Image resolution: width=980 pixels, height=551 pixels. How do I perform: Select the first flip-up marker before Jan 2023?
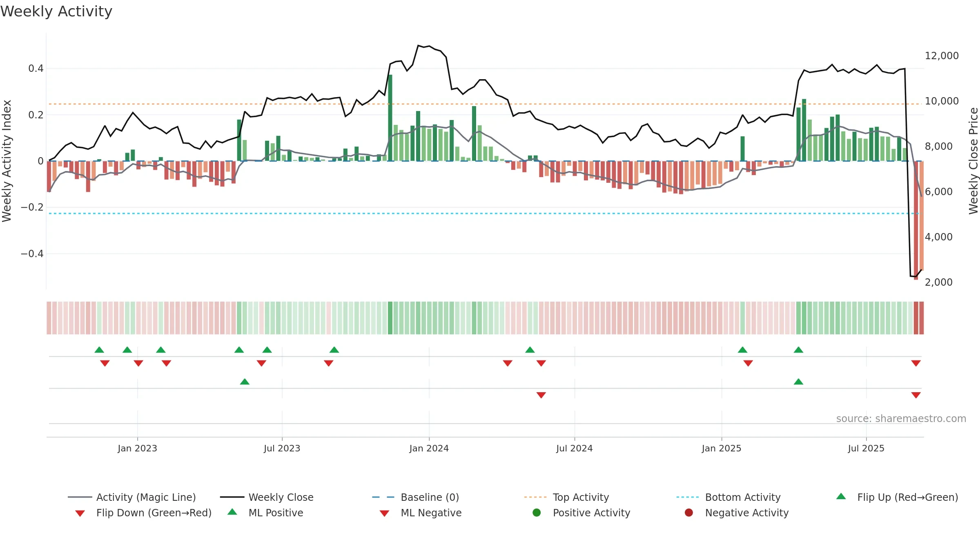tap(99, 350)
